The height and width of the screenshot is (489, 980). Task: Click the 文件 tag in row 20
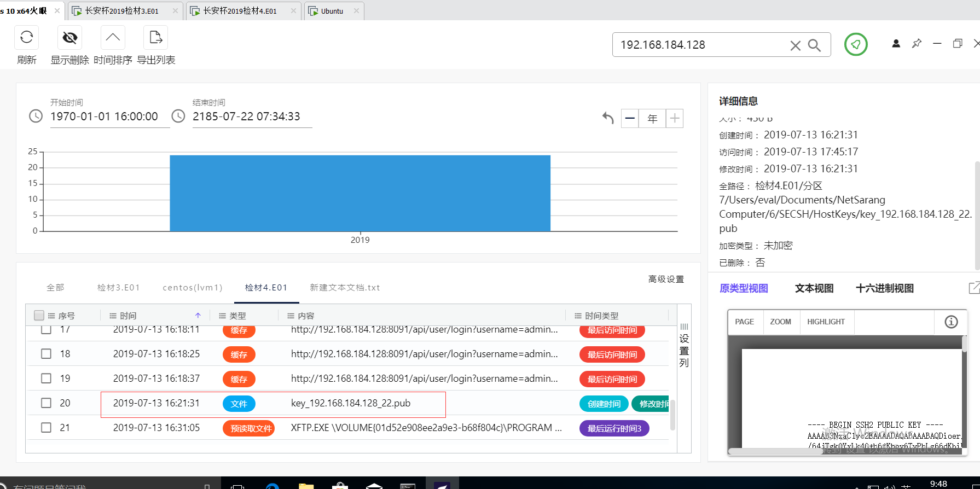239,404
